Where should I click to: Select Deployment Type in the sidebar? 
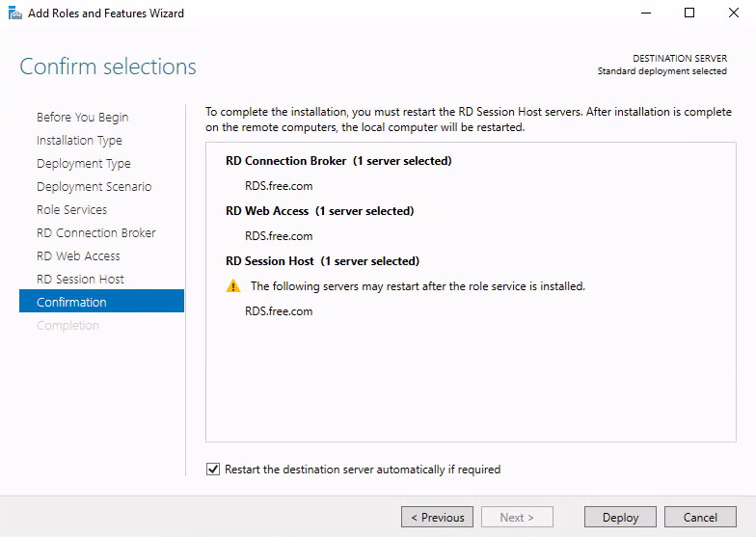(83, 164)
